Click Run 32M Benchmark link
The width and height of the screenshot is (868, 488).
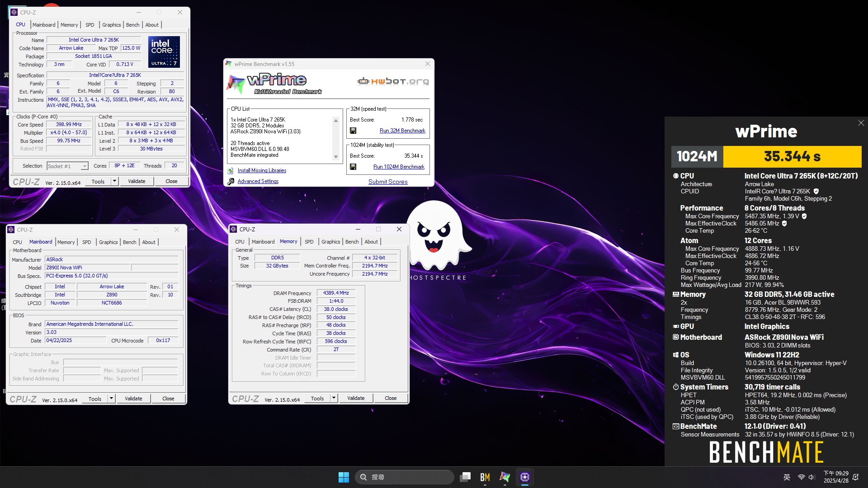[x=402, y=131]
